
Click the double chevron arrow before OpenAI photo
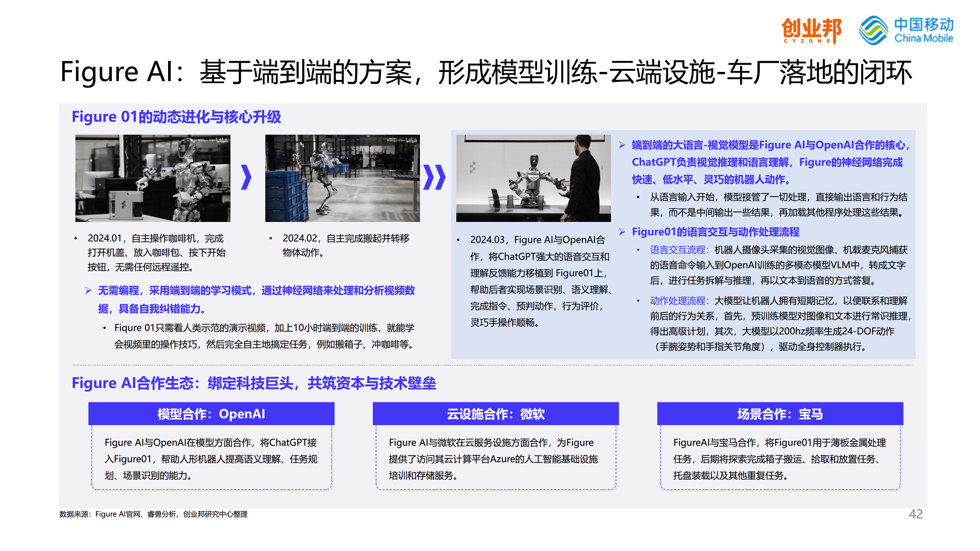pos(434,177)
